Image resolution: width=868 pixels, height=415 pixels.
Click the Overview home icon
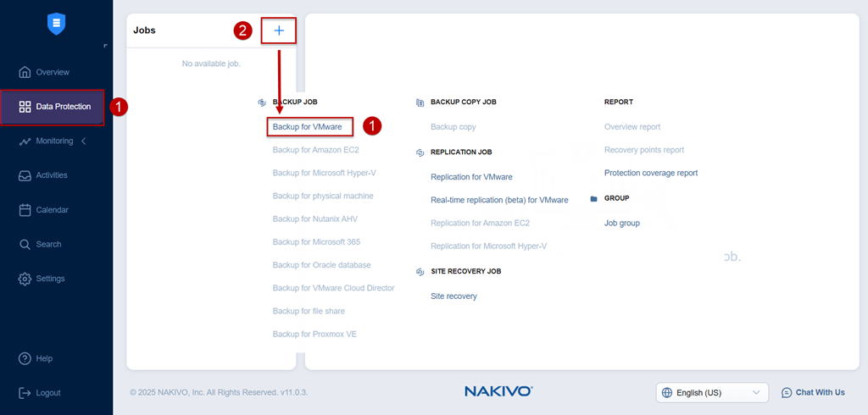coord(25,72)
